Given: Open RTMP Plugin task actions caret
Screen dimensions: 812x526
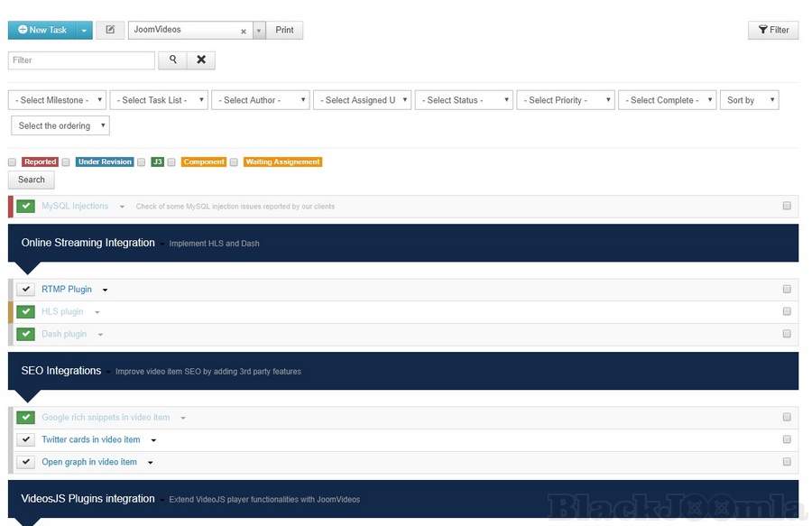Looking at the screenshot, I should tap(105, 291).
